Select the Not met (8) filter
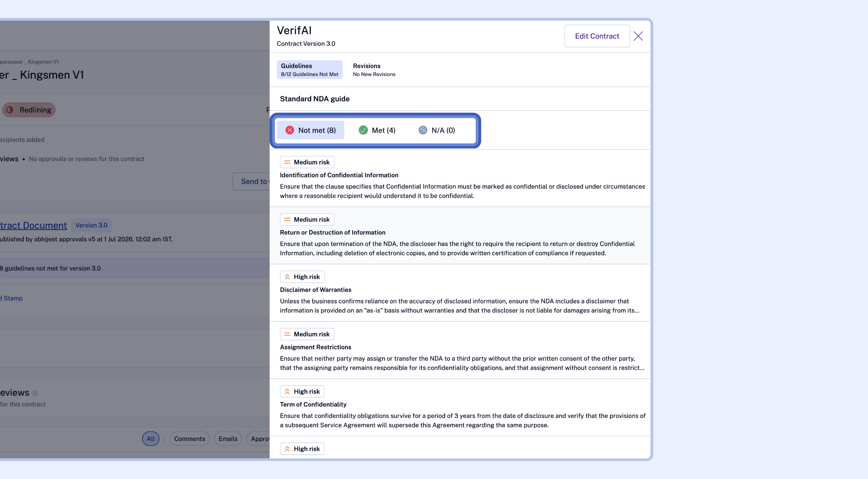 [310, 130]
